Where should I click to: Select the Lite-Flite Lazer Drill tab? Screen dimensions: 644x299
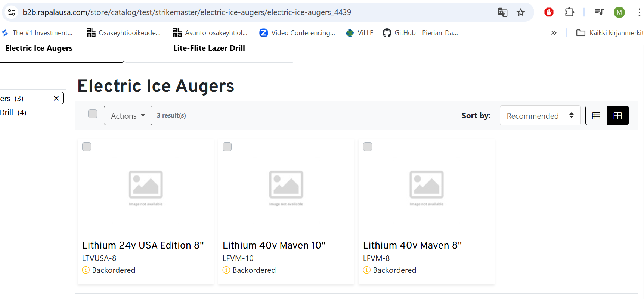[x=209, y=49]
